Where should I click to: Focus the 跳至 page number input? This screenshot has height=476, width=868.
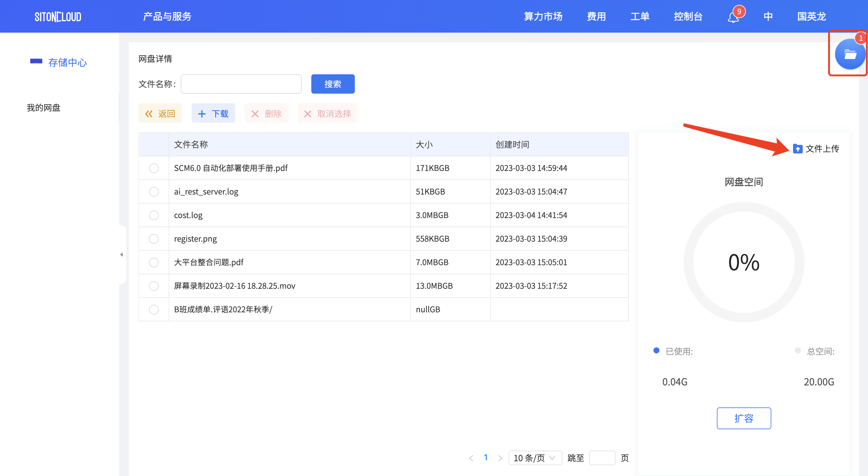point(602,458)
